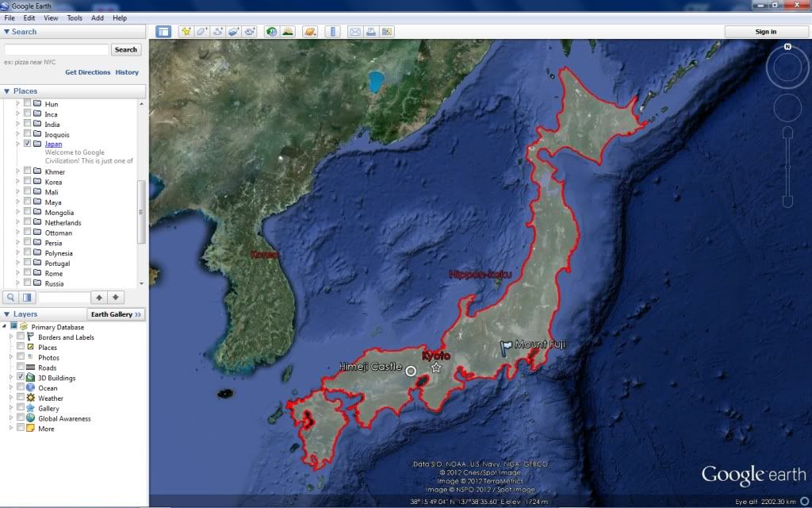Add a placemark with the pushpin icon

coord(186,32)
